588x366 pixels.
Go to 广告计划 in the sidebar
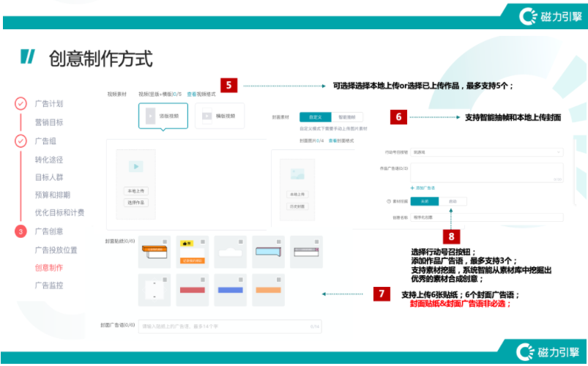click(49, 103)
